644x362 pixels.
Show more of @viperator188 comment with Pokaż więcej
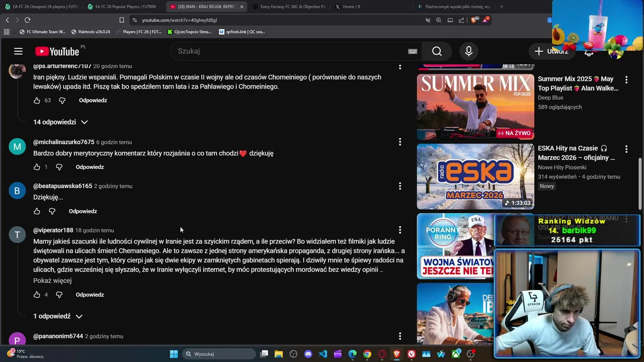point(52,281)
